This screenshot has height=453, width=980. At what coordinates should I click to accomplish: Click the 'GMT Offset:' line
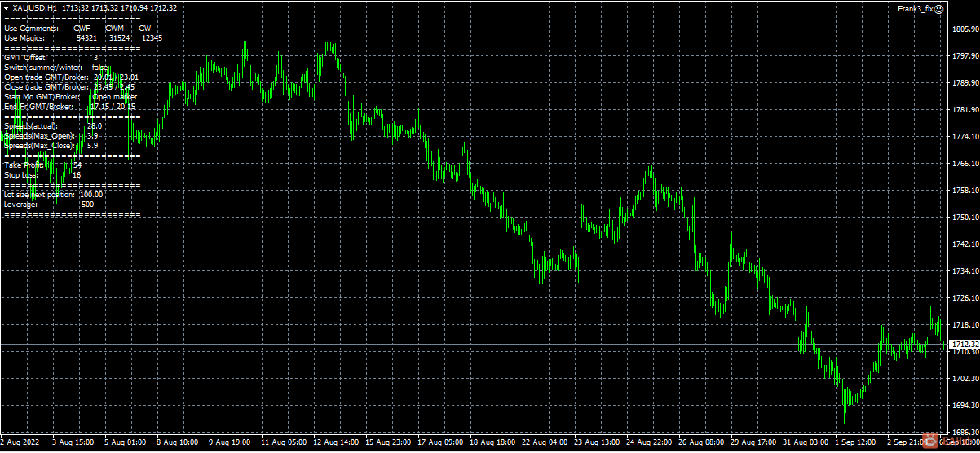51,57
